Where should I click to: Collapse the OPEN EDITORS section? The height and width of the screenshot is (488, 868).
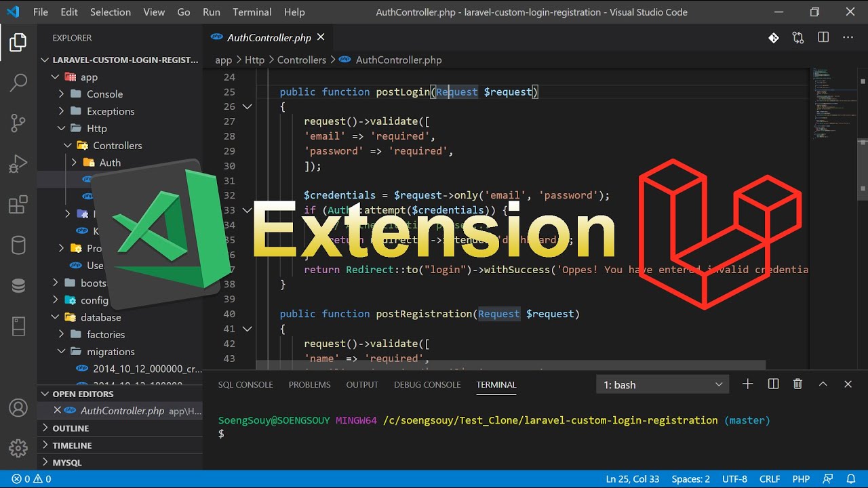click(120, 394)
